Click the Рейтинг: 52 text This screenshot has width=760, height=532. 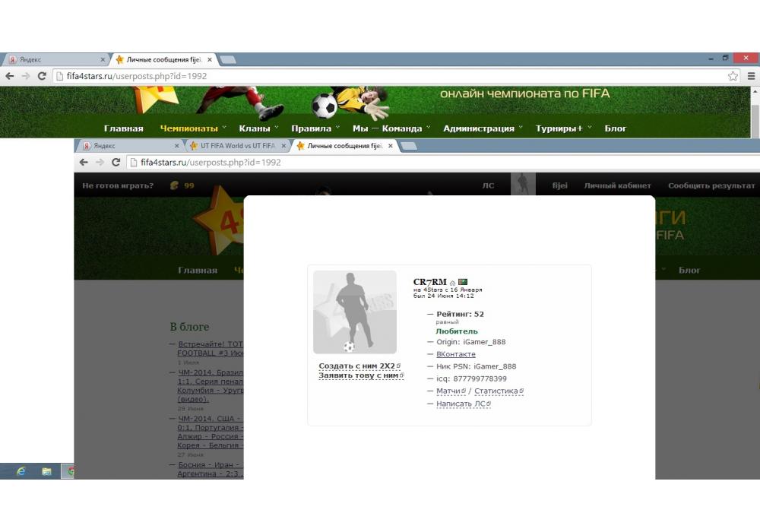460,314
